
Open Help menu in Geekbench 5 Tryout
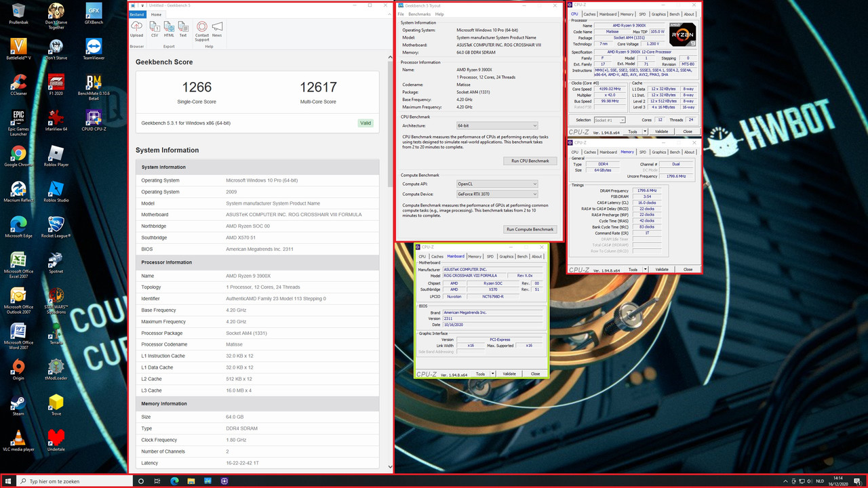[x=439, y=14]
